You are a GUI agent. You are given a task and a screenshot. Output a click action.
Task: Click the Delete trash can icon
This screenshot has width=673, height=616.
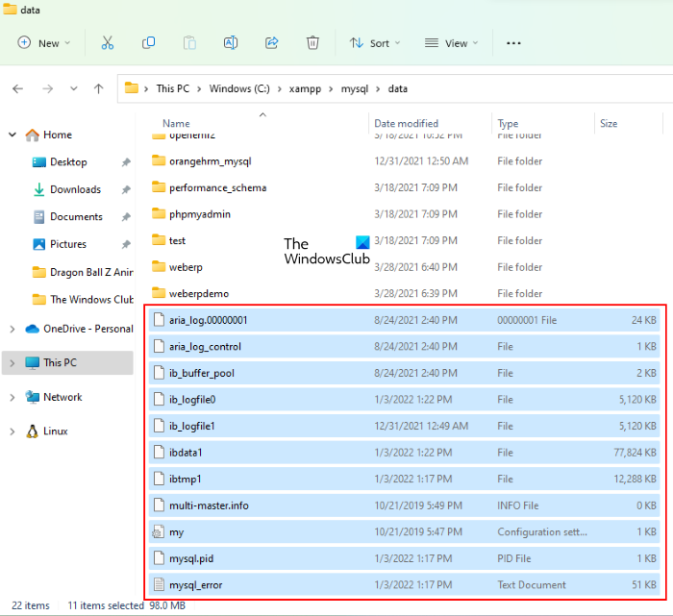click(x=312, y=43)
